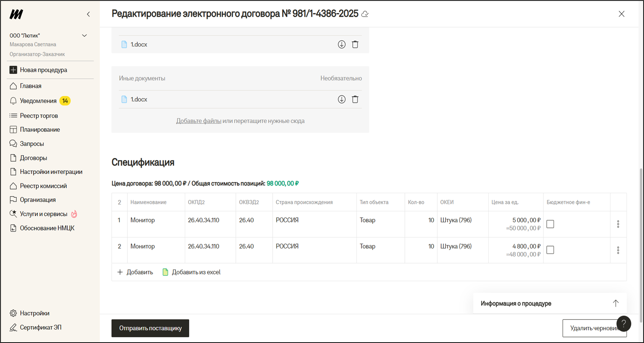
Task: Download the first 1.docx file
Action: tap(342, 44)
